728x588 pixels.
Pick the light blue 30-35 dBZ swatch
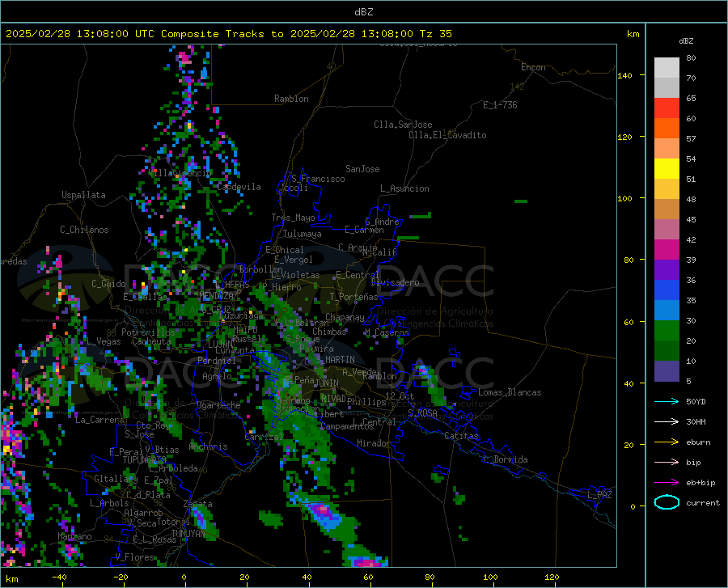click(667, 311)
